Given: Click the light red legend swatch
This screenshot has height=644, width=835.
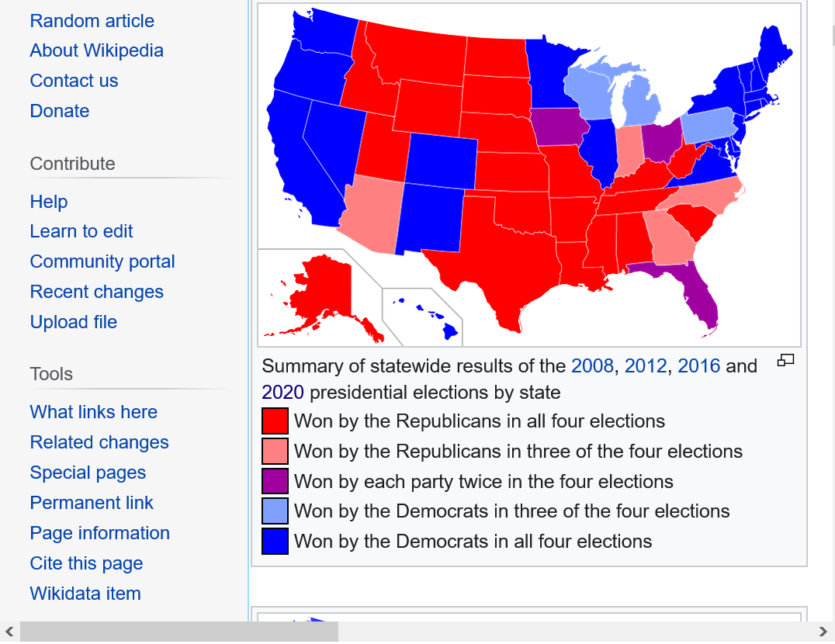Looking at the screenshot, I should [x=275, y=452].
